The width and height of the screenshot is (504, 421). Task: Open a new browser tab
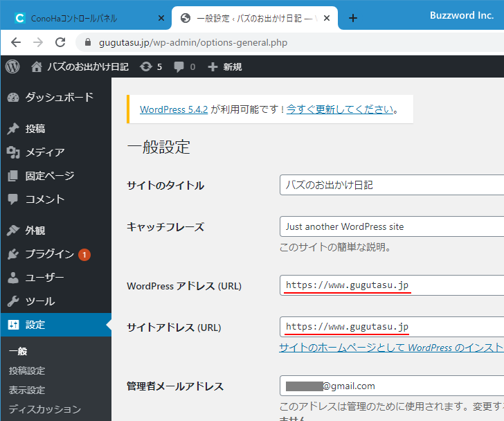point(353,18)
